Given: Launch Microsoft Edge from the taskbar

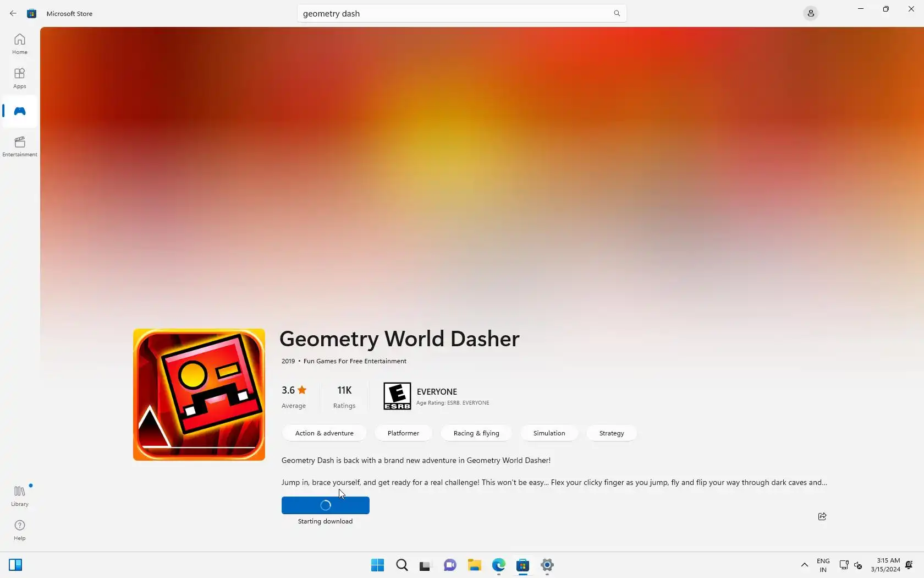Looking at the screenshot, I should pyautogui.click(x=498, y=565).
